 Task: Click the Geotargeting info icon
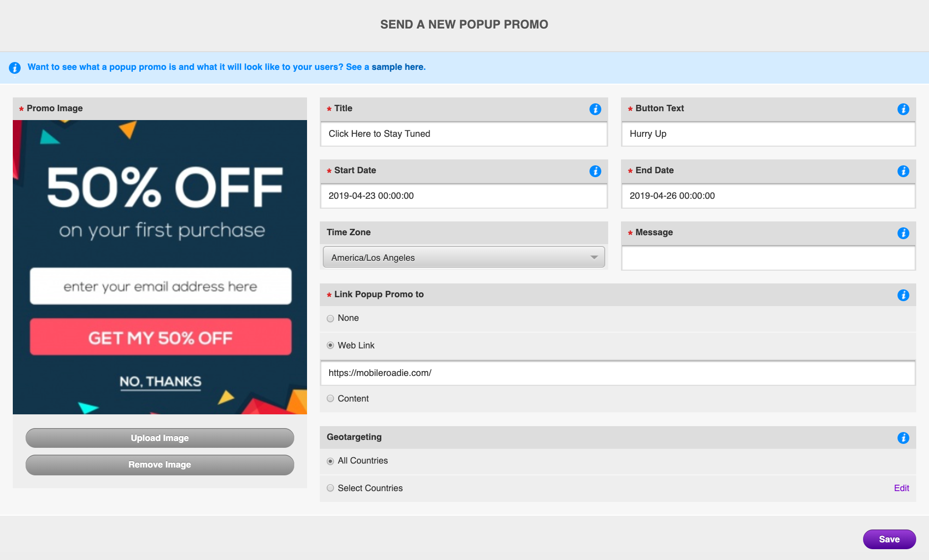point(903,438)
